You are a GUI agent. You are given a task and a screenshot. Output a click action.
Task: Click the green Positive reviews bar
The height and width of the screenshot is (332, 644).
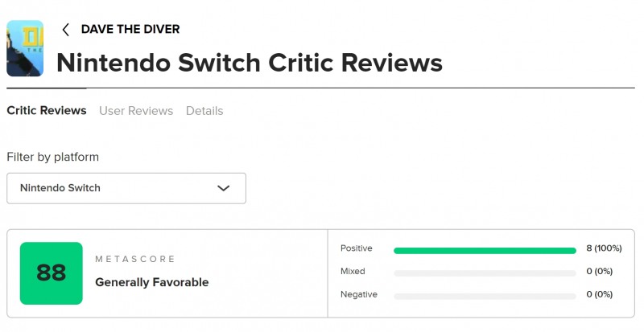pyautogui.click(x=485, y=251)
